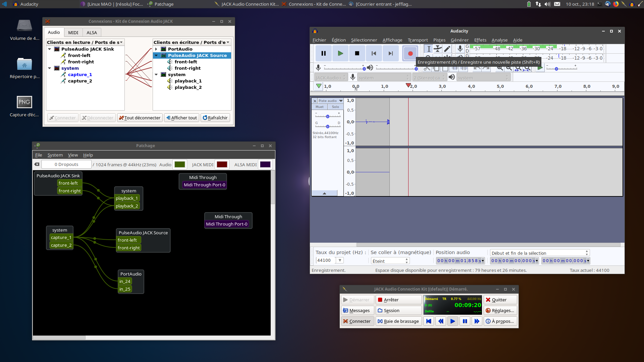Open the Effets menu in Audacity

[x=480, y=40]
